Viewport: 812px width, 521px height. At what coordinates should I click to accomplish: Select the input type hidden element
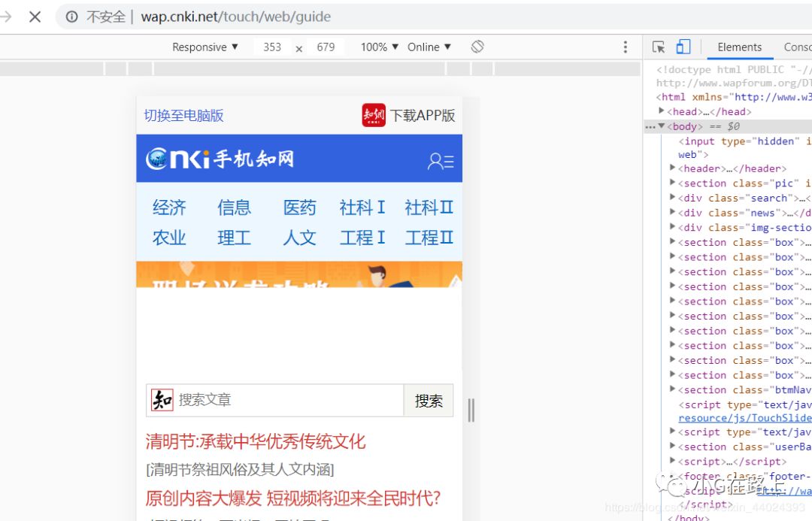coord(744,147)
